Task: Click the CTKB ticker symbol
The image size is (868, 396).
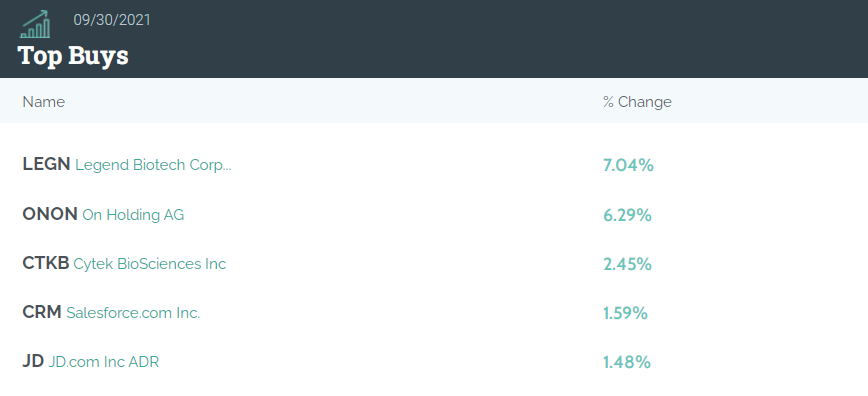Action: [x=45, y=263]
